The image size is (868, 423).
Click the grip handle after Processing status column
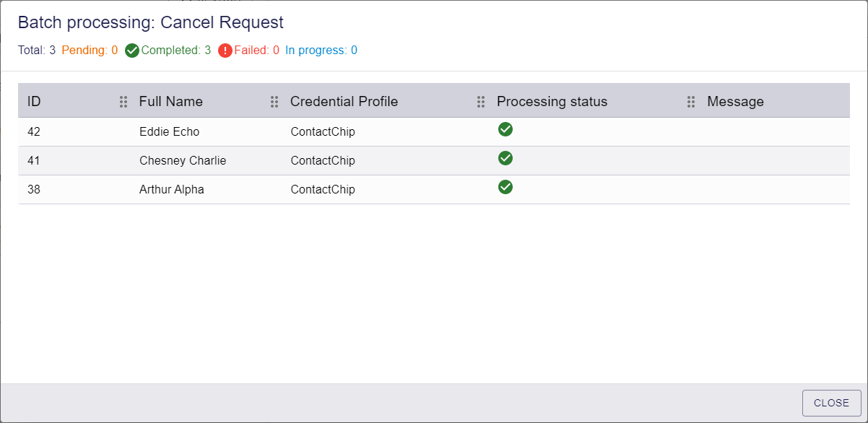(691, 102)
